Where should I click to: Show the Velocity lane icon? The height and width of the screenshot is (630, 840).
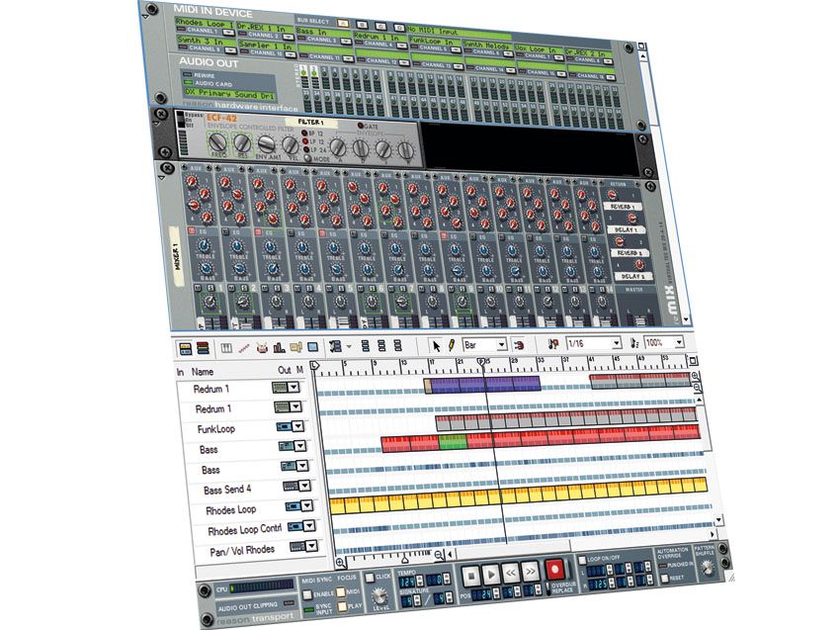(279, 347)
